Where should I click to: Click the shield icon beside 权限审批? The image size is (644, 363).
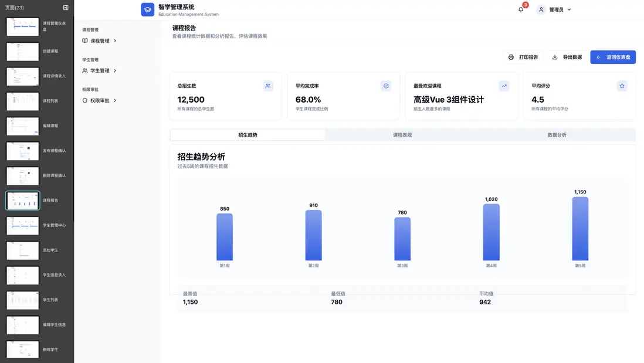[84, 101]
